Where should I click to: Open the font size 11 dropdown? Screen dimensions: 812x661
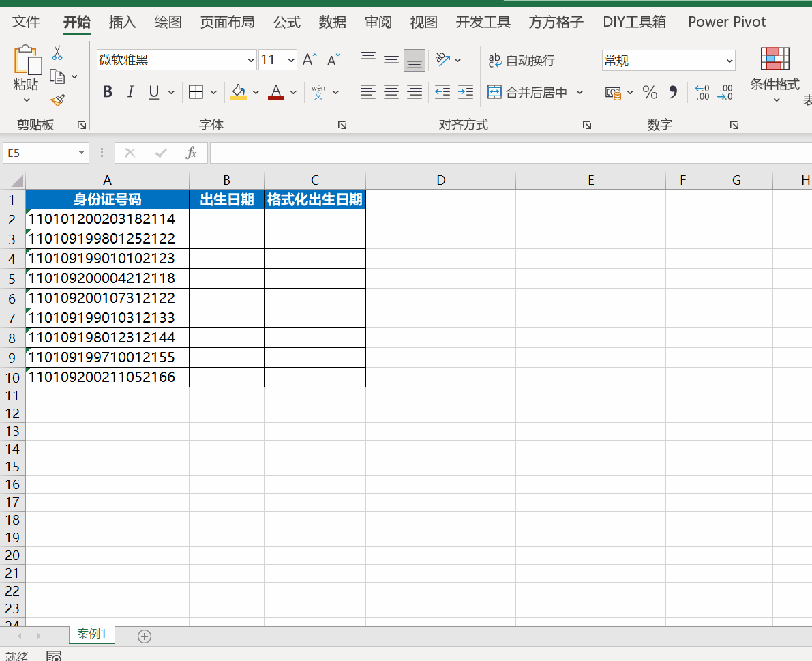[291, 60]
